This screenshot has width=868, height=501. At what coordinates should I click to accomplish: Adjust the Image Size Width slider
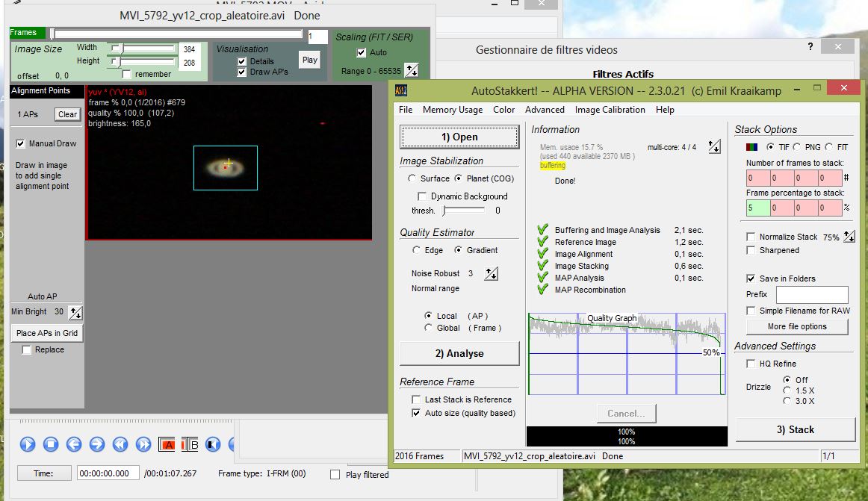[143, 49]
